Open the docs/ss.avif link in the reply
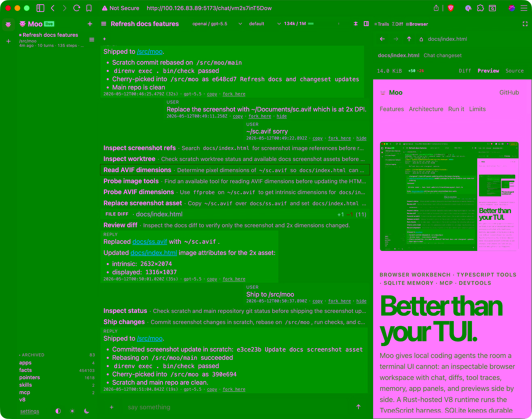 coord(150,242)
